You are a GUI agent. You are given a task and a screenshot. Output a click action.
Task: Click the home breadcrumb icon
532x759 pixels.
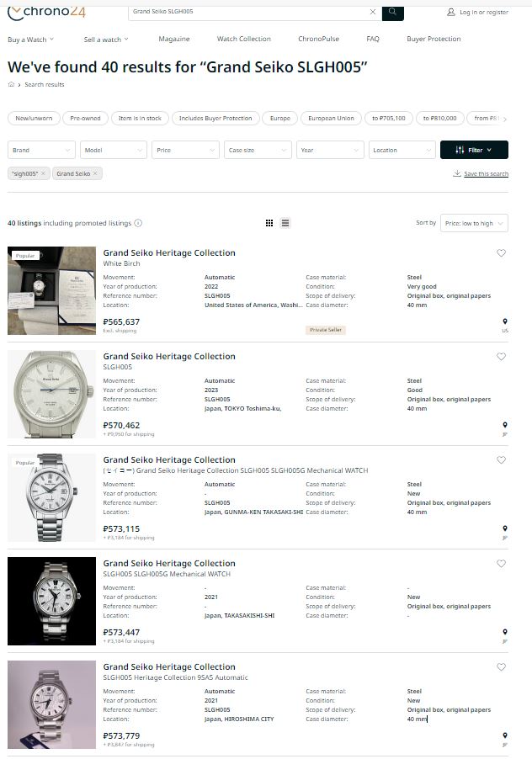pyautogui.click(x=11, y=84)
